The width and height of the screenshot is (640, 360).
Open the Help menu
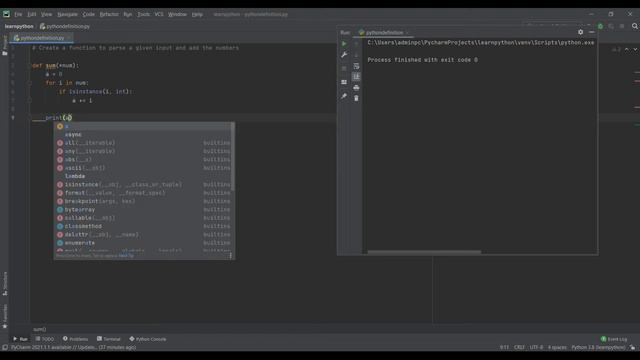coord(197,14)
